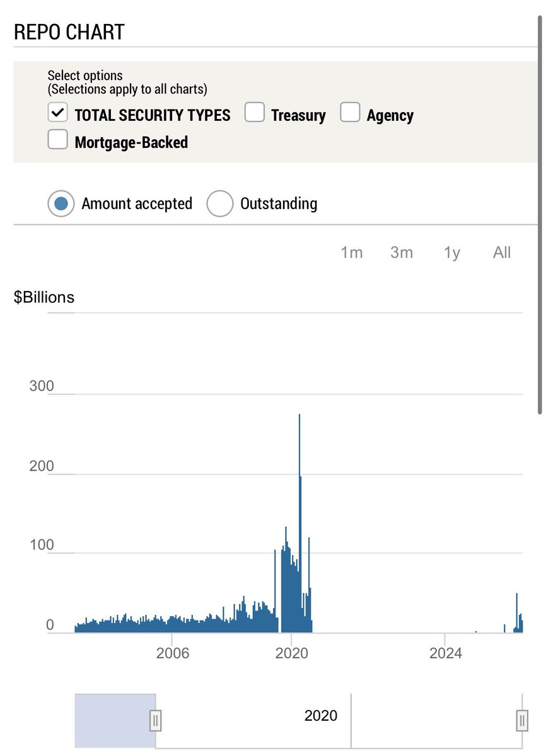The height and width of the screenshot is (756, 546).
Task: Switch chart to 1m time range
Action: pyautogui.click(x=352, y=252)
